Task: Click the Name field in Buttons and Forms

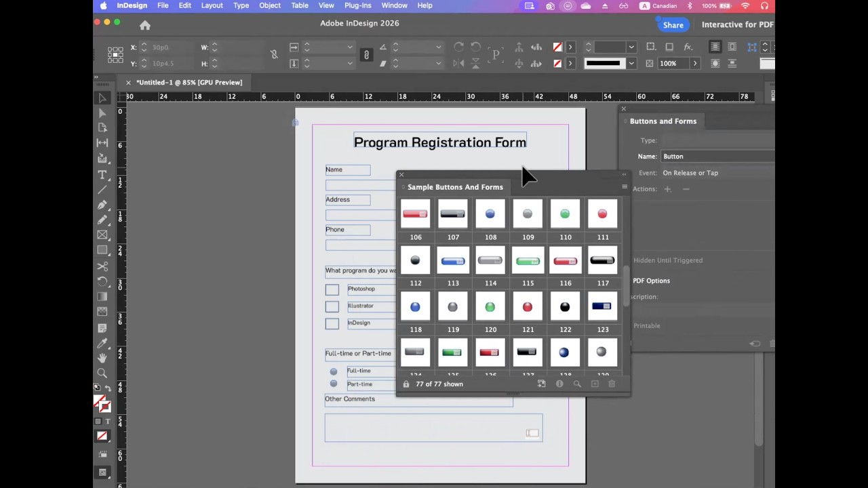Action: (x=719, y=156)
